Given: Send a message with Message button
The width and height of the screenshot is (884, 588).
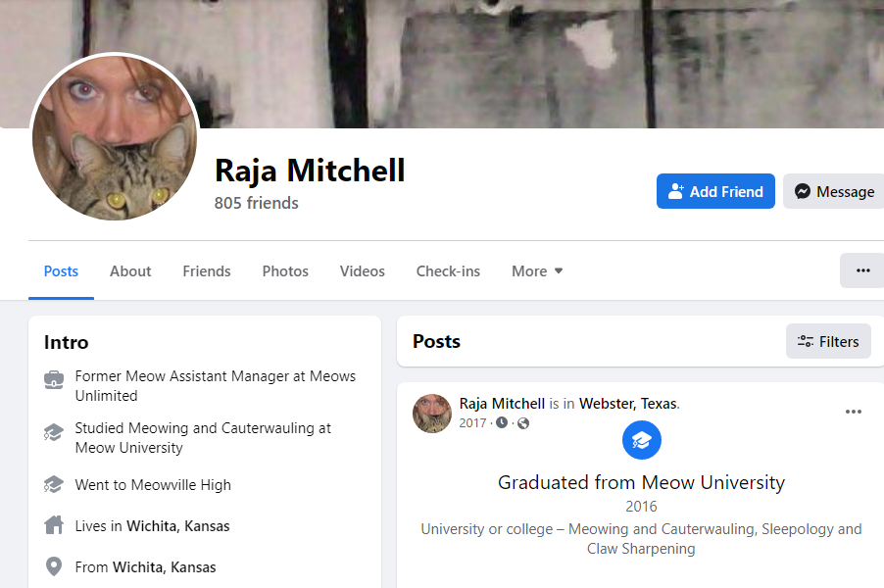Looking at the screenshot, I should tap(834, 192).
